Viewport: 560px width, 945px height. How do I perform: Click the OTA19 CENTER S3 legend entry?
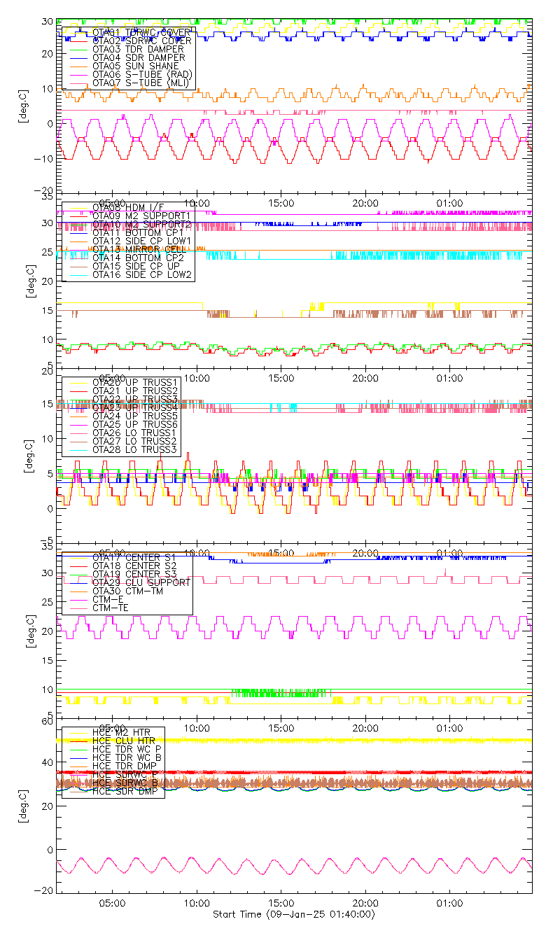pos(134,574)
